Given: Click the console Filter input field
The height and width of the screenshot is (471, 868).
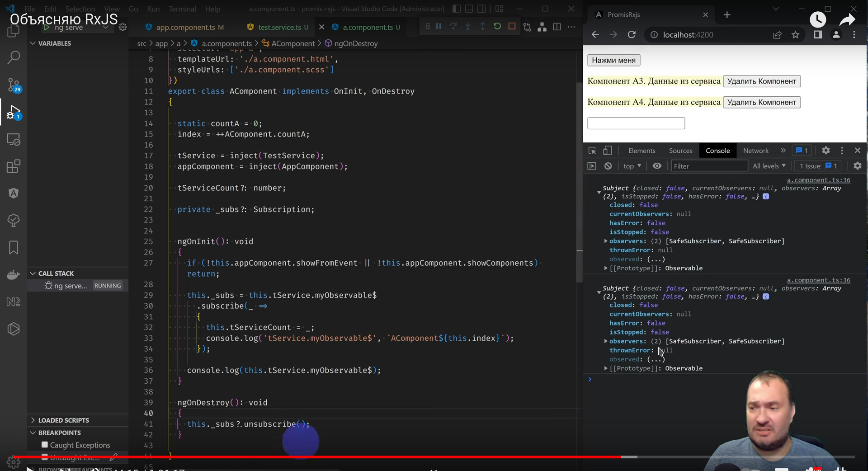Looking at the screenshot, I should point(708,166).
